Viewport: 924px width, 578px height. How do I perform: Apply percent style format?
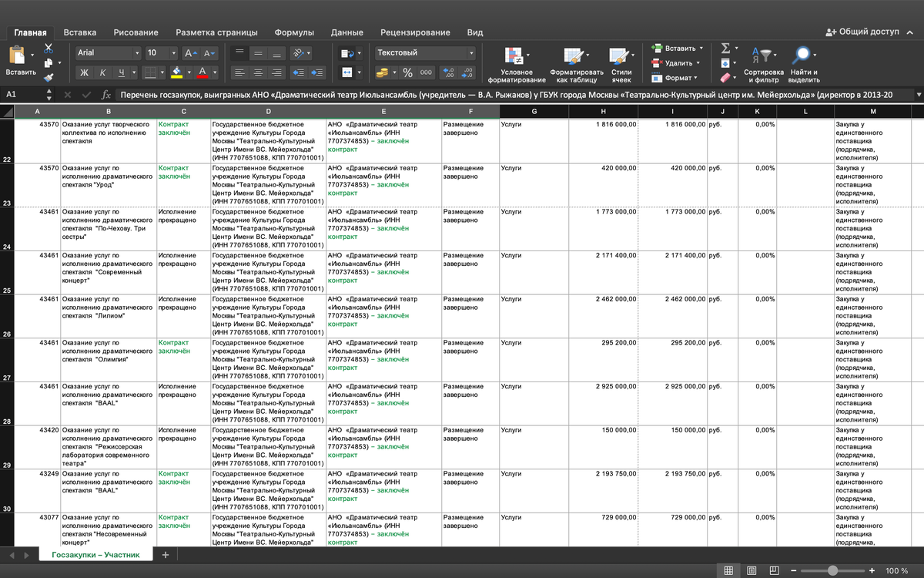(407, 72)
